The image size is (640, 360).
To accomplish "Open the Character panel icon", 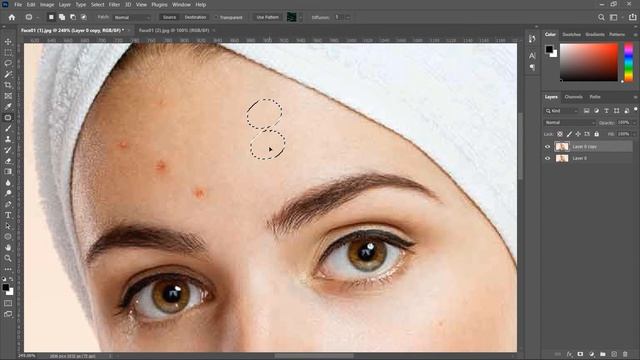I will pyautogui.click(x=532, y=56).
